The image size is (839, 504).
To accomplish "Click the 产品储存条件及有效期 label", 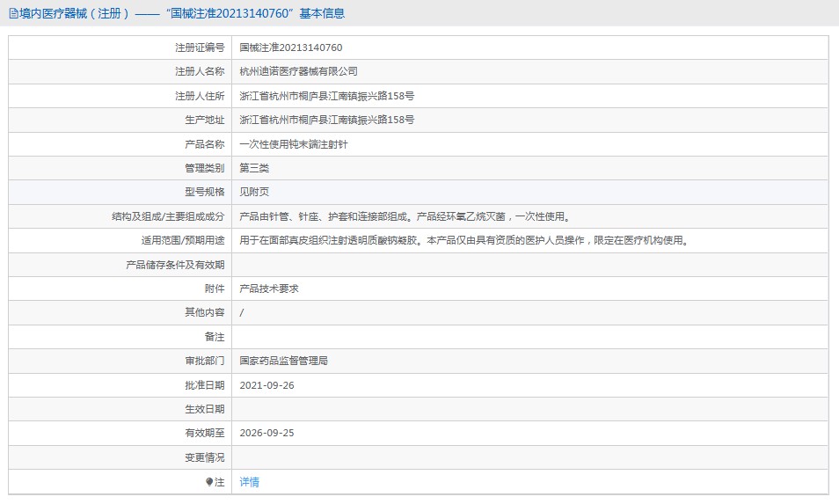I will click(176, 265).
